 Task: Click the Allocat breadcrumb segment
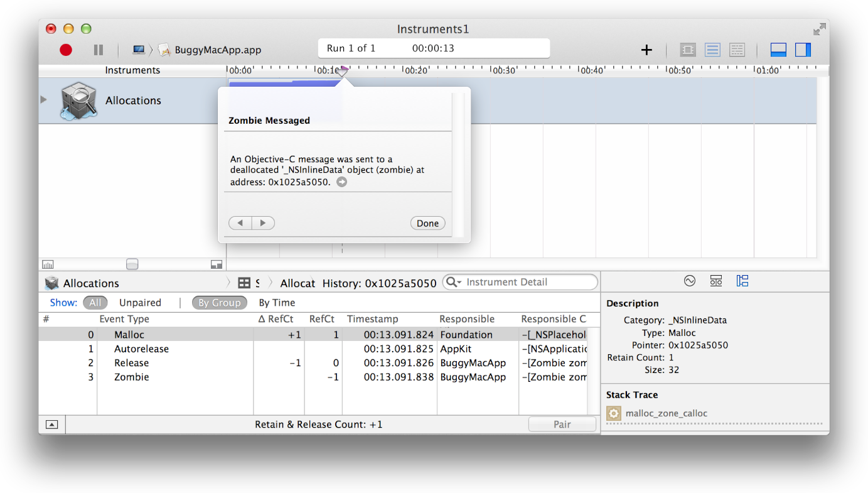[297, 283]
